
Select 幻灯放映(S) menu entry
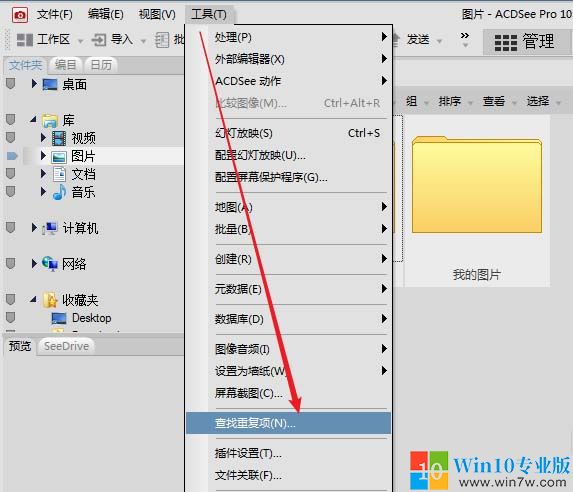coord(288,133)
